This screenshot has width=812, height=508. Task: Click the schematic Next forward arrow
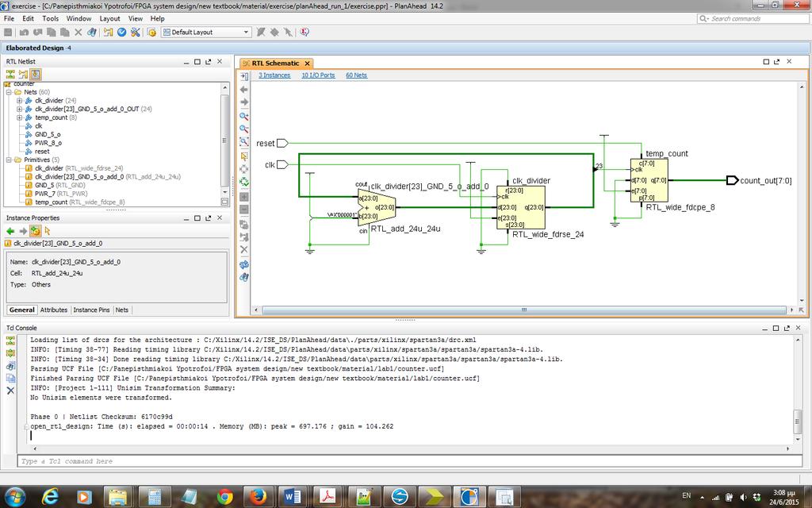click(244, 102)
